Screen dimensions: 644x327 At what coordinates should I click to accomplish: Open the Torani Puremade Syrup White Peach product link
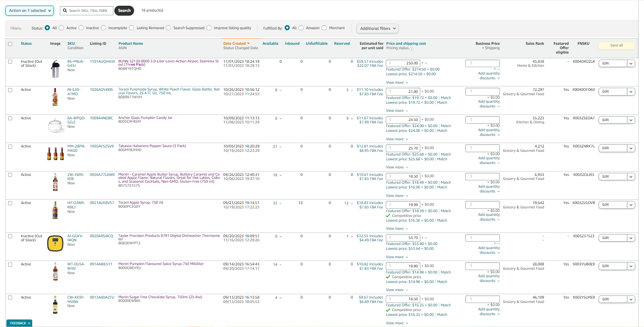pos(169,91)
